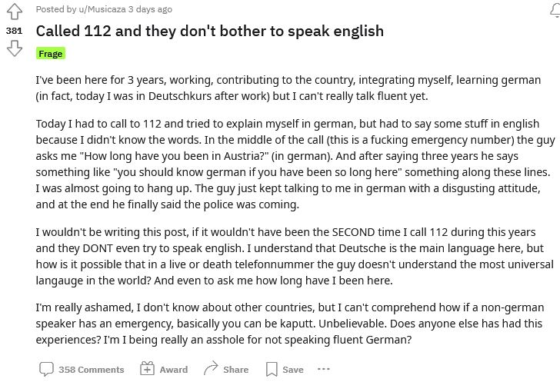Image resolution: width=560 pixels, height=392 pixels.
Task: Open the comments speech bubble icon
Action: (x=46, y=369)
